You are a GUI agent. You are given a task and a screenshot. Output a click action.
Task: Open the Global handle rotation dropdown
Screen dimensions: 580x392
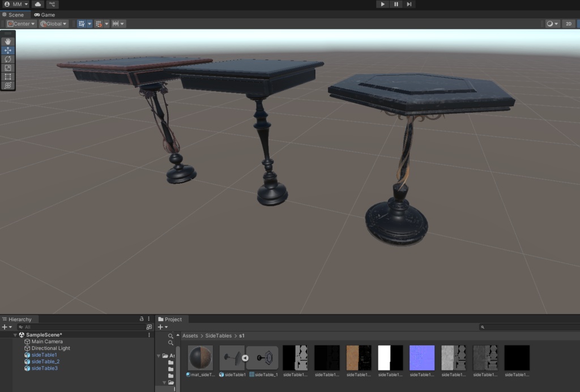54,24
